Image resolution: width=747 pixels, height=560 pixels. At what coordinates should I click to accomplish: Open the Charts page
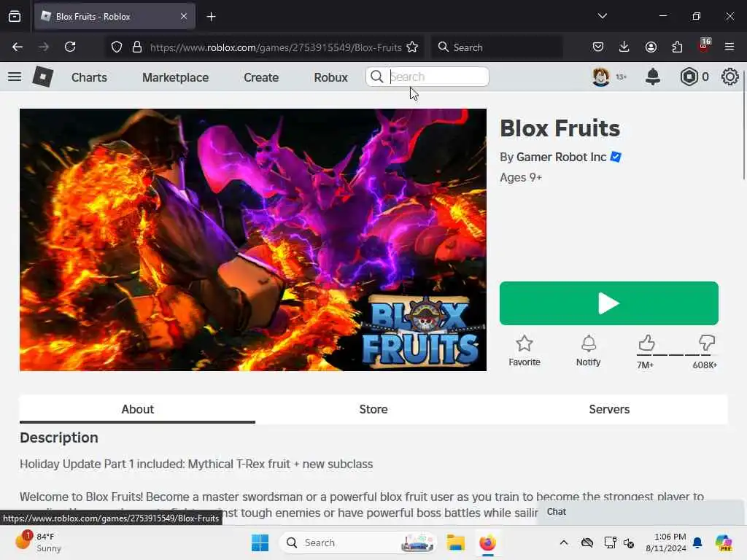(x=89, y=77)
